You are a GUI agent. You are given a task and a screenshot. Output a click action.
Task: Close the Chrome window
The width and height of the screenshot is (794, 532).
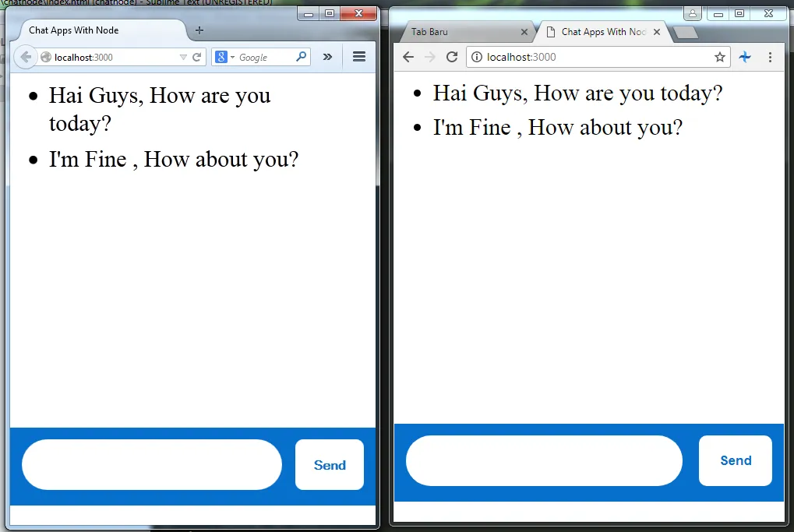pyautogui.click(x=769, y=14)
